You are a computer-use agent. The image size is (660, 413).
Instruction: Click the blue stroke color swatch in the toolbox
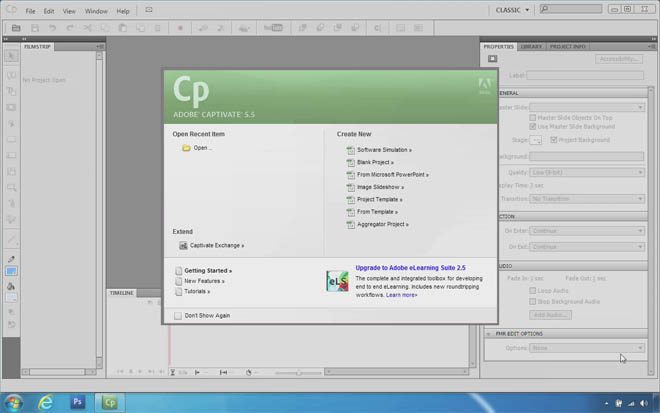(11, 271)
